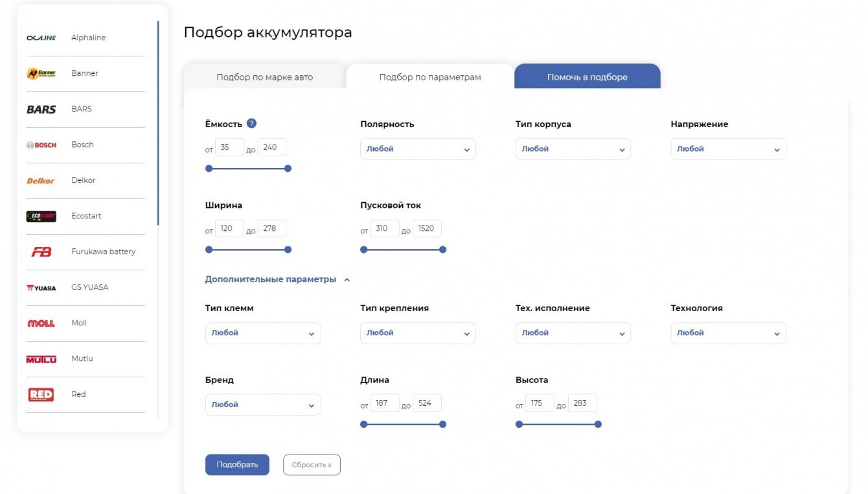Click the BARS brand logo
Screen dimensions: 868x494
(41, 110)
